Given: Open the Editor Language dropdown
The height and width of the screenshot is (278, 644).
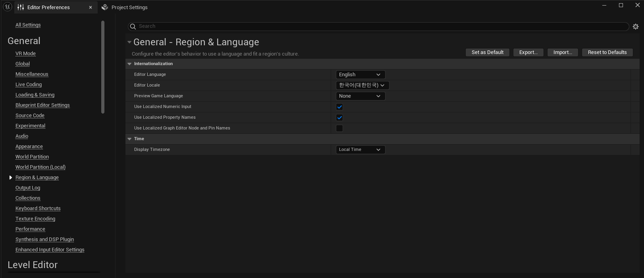Looking at the screenshot, I should 361,75.
